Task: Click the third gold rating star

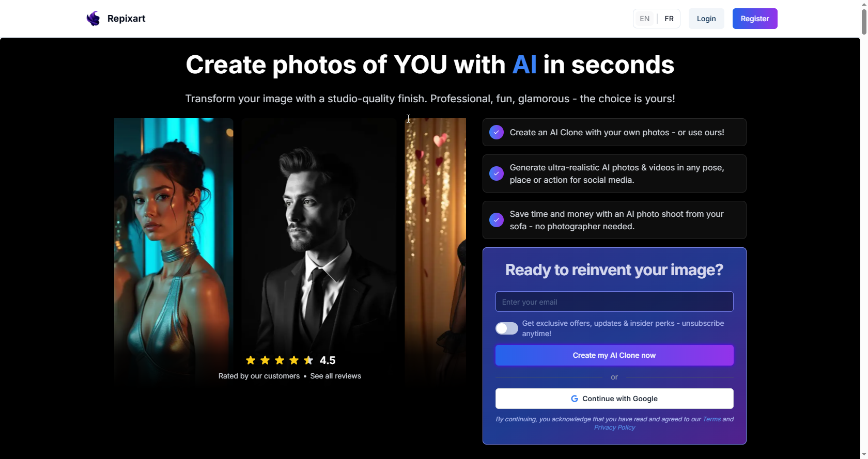Action: point(280,360)
